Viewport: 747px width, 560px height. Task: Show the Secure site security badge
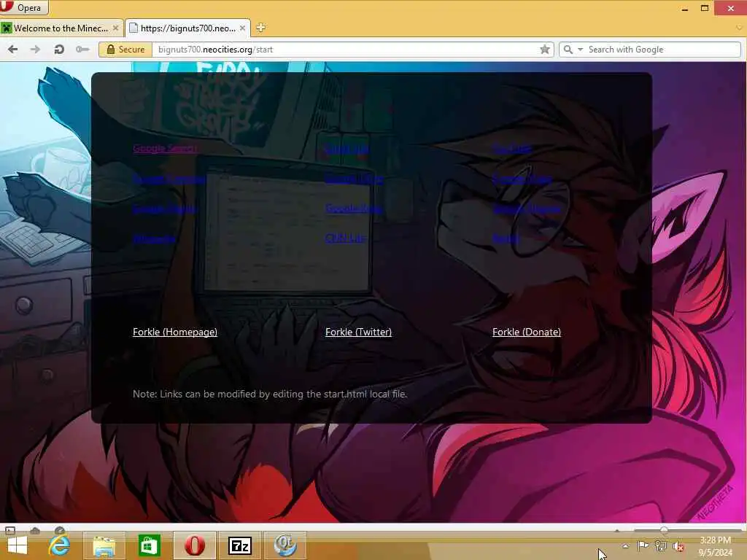(x=125, y=50)
